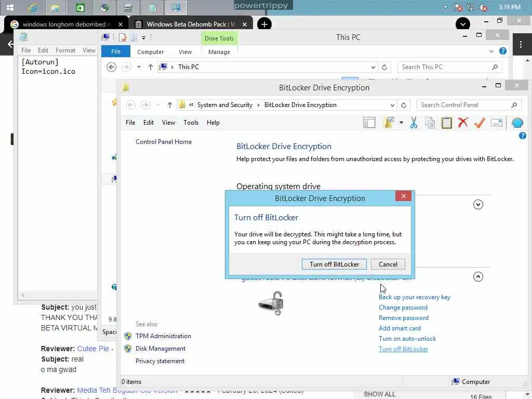Open Help menu in BitLocker window

pos(213,123)
